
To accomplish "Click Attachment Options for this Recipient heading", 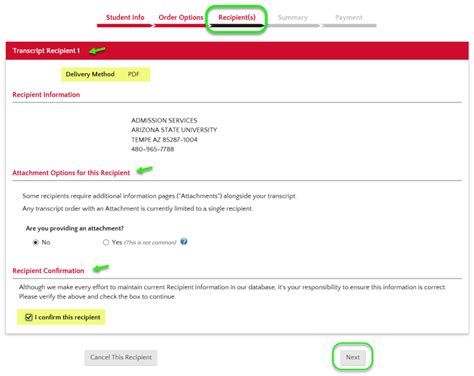I will tap(71, 173).
